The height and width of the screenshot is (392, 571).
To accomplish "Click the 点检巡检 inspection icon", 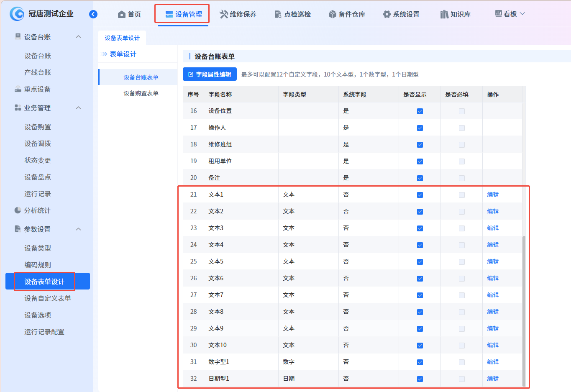I will 278,15.
